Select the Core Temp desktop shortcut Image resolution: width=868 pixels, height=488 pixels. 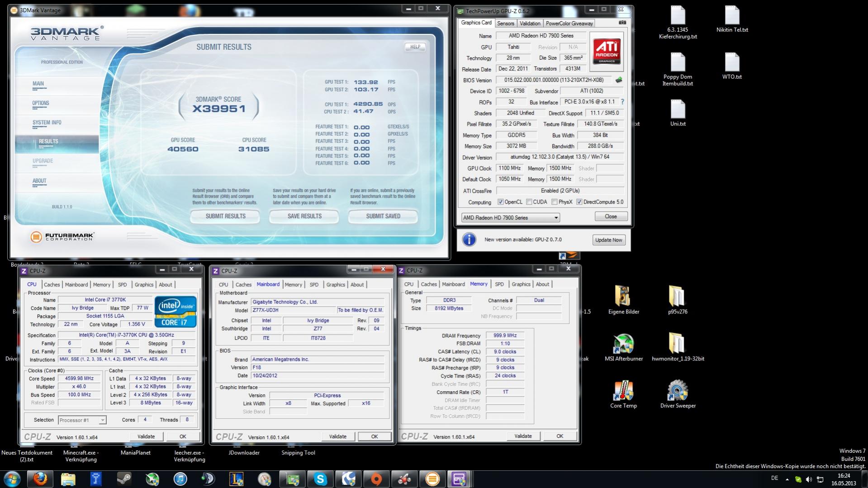tap(623, 394)
